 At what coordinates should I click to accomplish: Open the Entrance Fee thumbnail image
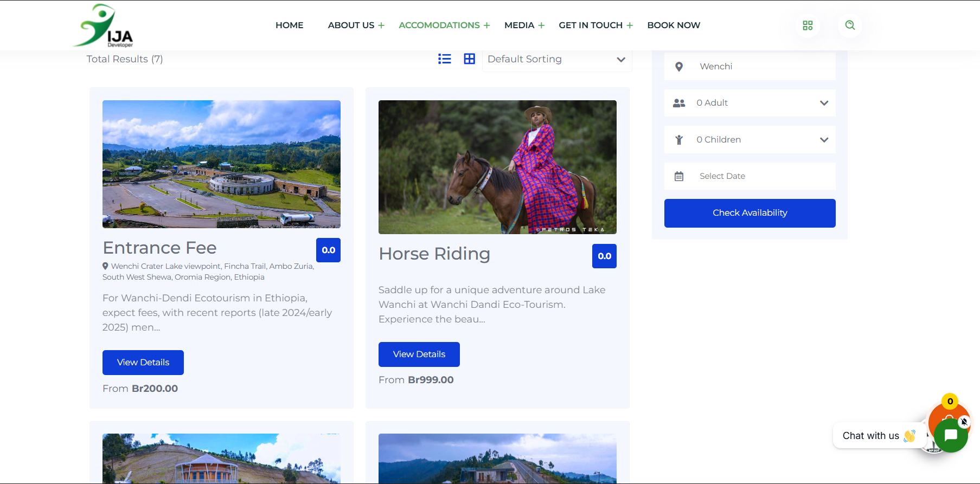click(x=221, y=164)
